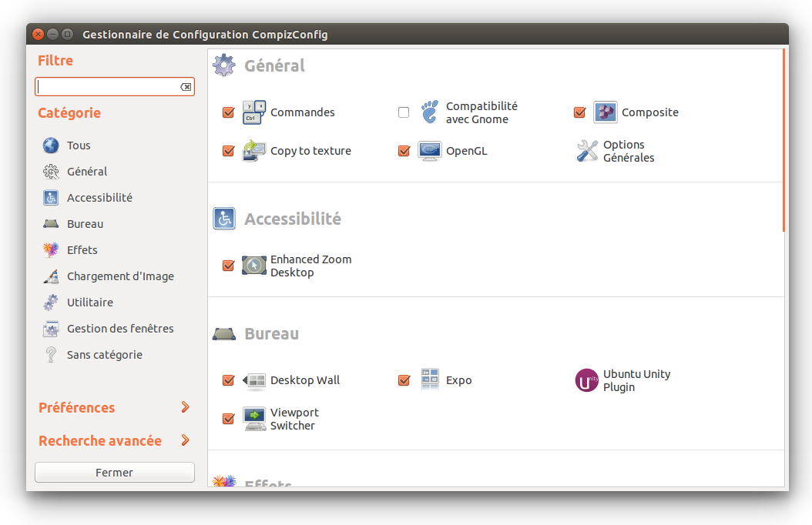Clear the filter field with the erase icon
Image resolution: width=812 pixels, height=525 pixels.
[186, 87]
